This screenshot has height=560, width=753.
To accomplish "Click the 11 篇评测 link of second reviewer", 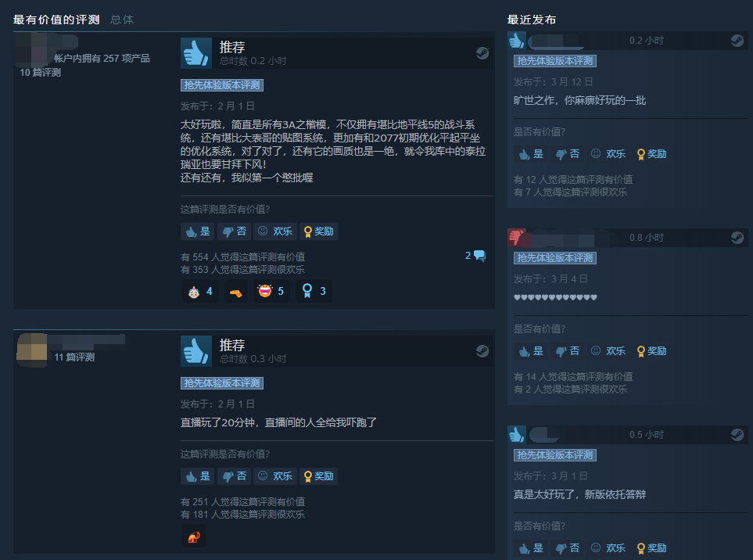I will [74, 357].
